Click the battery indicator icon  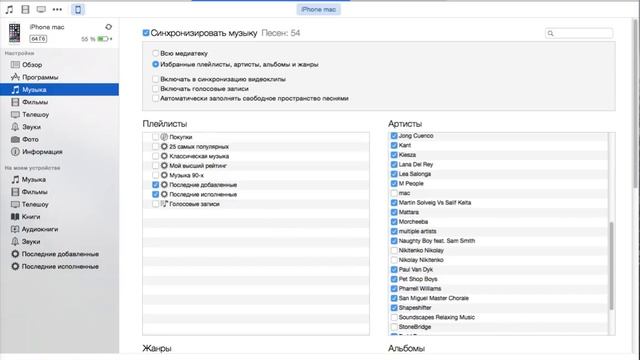pyautogui.click(x=103, y=39)
